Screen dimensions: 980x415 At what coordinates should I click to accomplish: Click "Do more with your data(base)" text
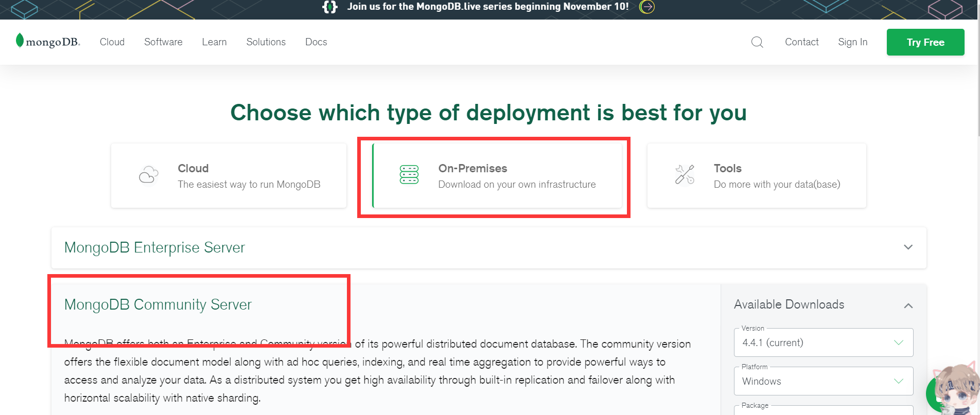(777, 185)
